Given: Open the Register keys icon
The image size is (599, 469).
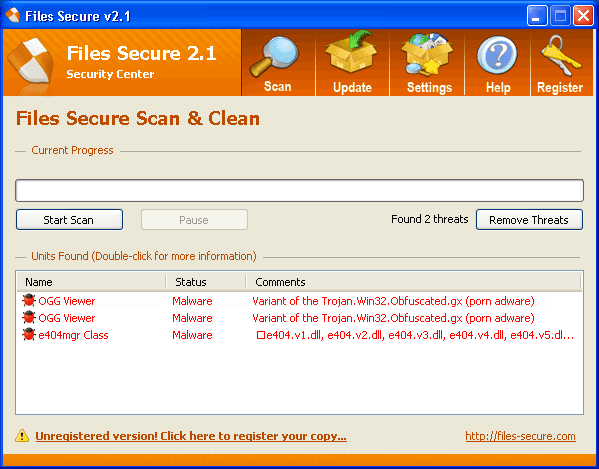Looking at the screenshot, I should click(x=560, y=56).
